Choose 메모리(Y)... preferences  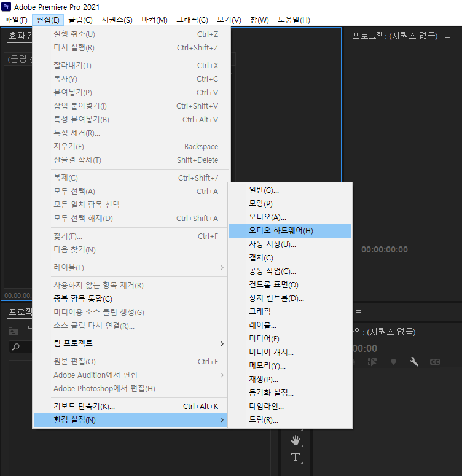pyautogui.click(x=290, y=366)
